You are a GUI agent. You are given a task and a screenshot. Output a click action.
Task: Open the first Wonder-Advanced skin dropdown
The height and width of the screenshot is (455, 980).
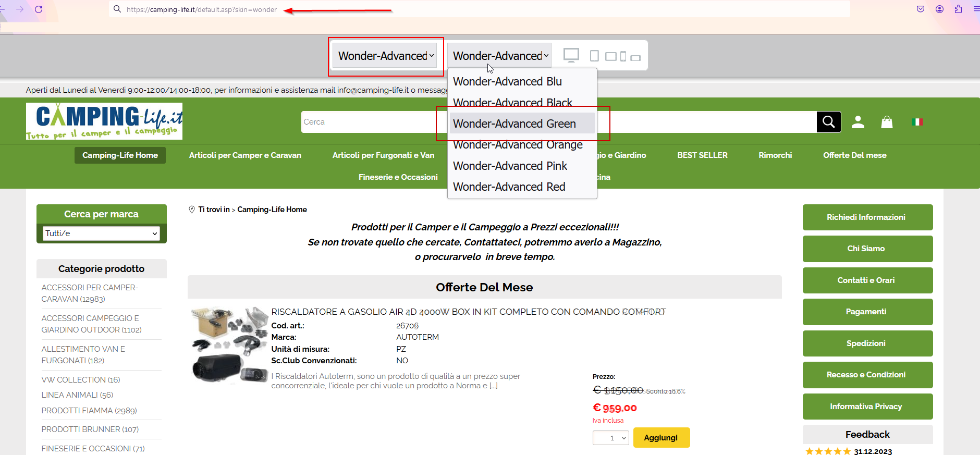pyautogui.click(x=385, y=55)
